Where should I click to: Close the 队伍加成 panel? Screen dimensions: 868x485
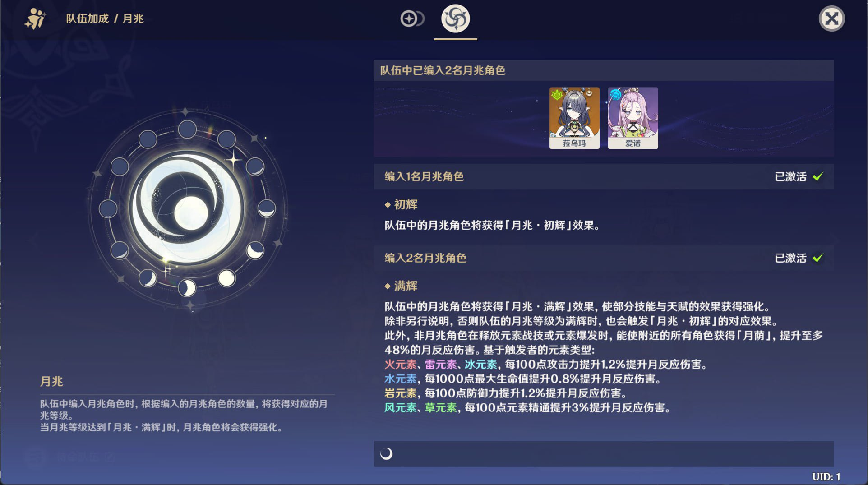pyautogui.click(x=831, y=19)
